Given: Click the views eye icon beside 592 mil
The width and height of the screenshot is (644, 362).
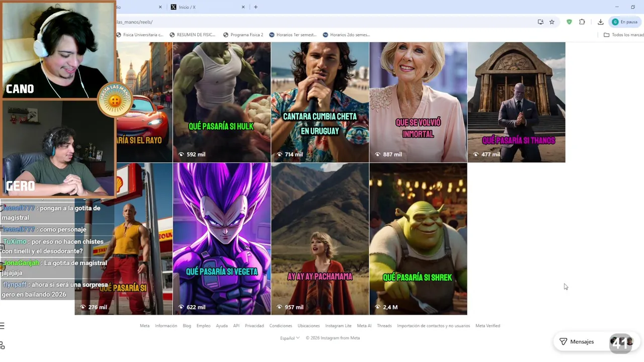Looking at the screenshot, I should coord(182,154).
